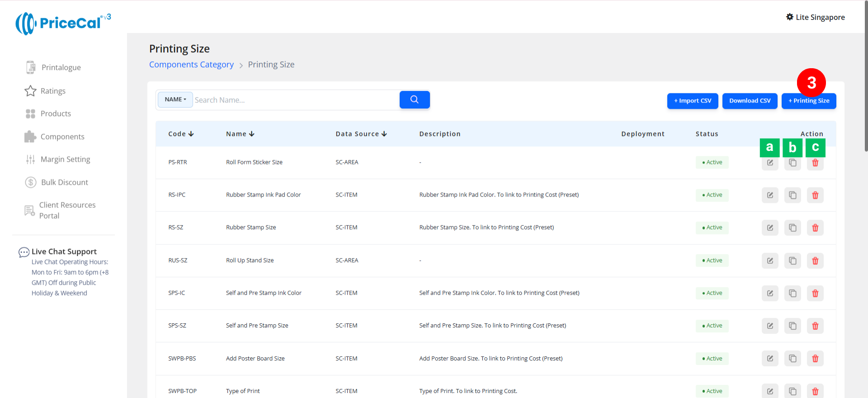Screen dimensions: 868x398
Task: Sort the table by Name column
Action: (240, 134)
